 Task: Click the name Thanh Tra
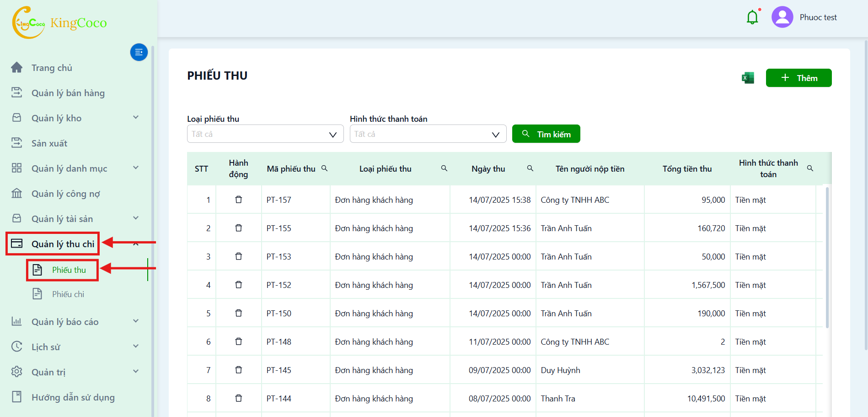[x=558, y=399]
